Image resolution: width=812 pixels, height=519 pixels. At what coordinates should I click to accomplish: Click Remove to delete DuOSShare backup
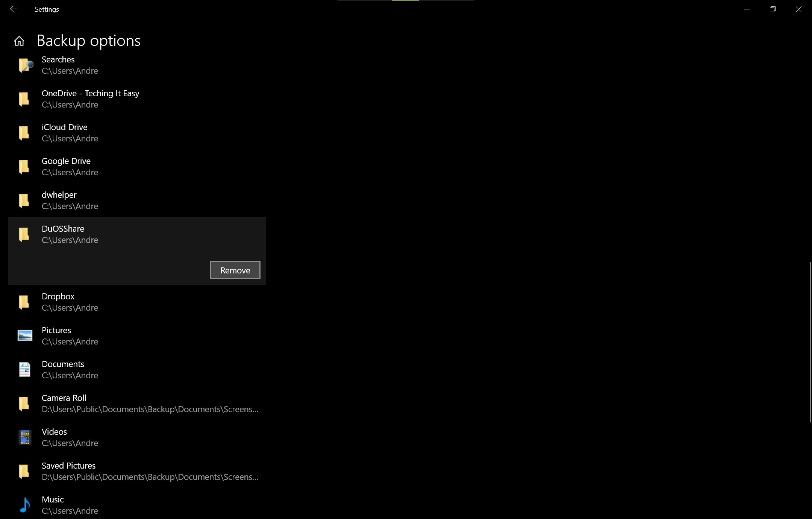236,270
